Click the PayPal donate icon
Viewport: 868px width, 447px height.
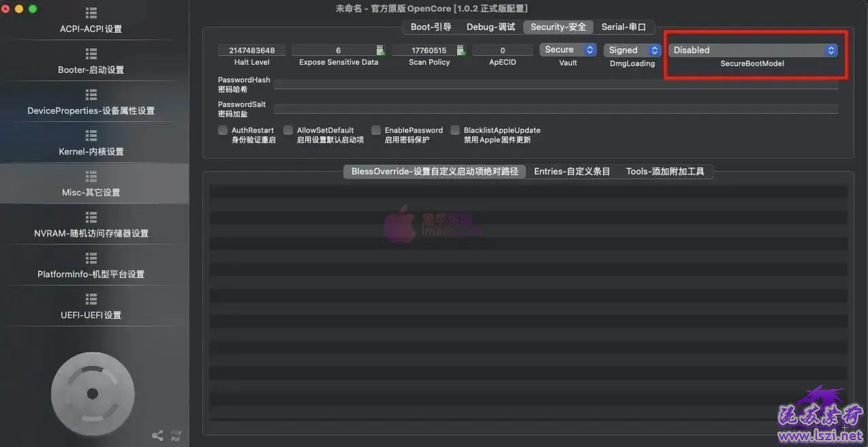pyautogui.click(x=176, y=435)
